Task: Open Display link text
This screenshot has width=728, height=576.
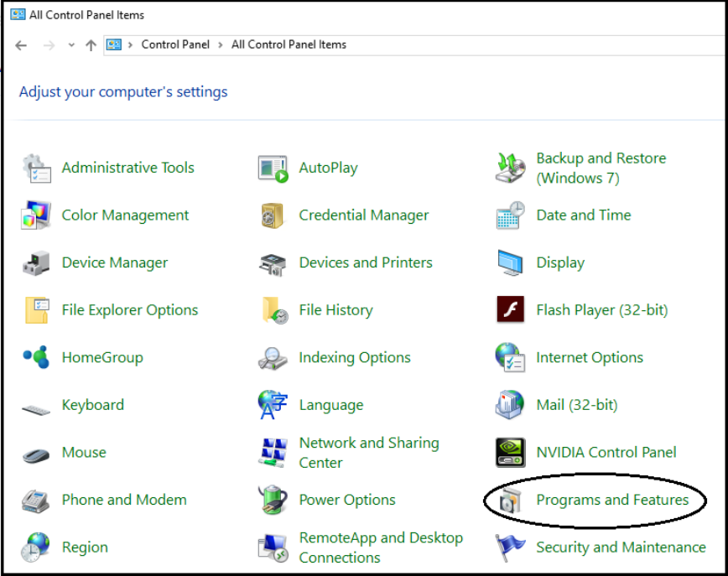Action: 560,263
